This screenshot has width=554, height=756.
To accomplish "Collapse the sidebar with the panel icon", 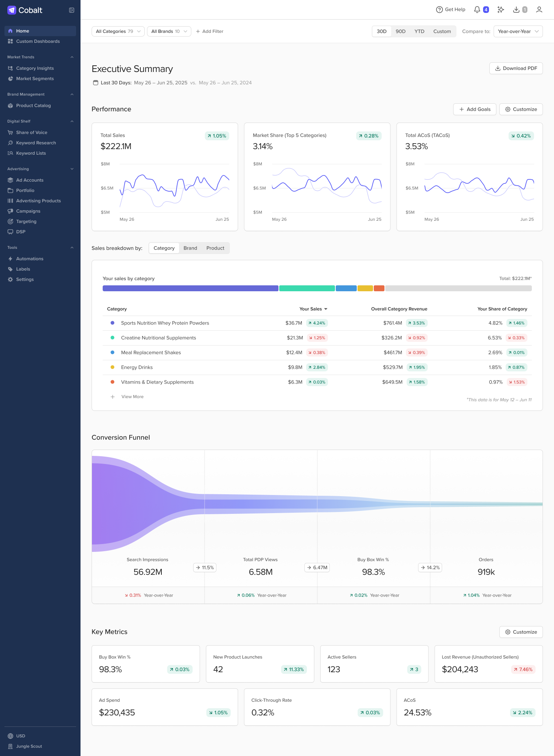I will [x=72, y=10].
